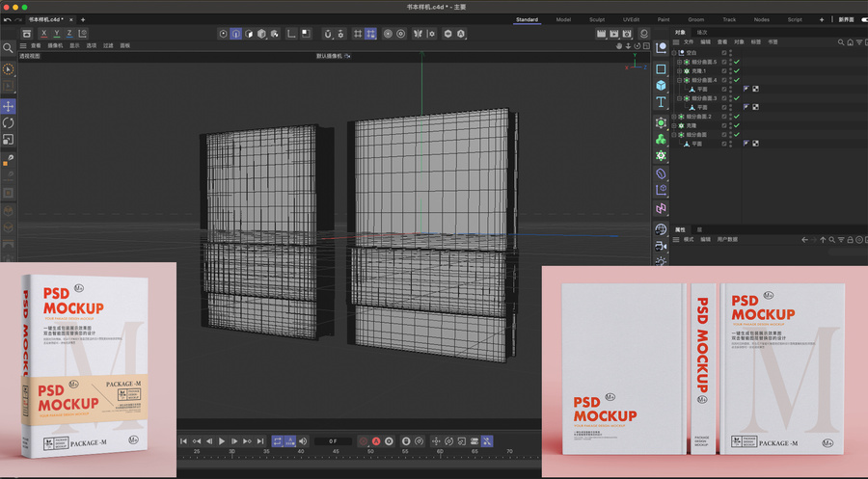
Task: Expand the 克隆.1 tree node
Action: (x=679, y=70)
